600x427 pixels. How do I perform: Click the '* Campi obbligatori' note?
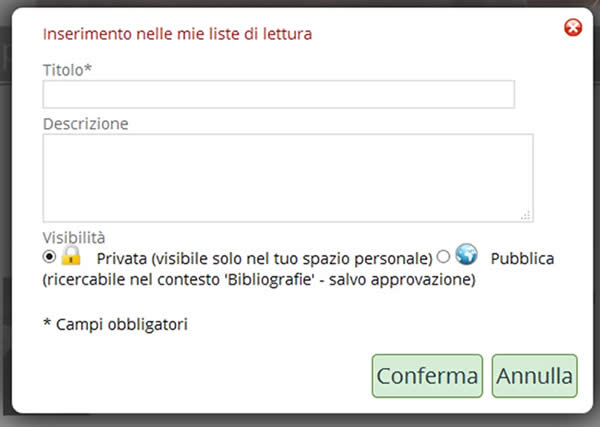tap(115, 324)
